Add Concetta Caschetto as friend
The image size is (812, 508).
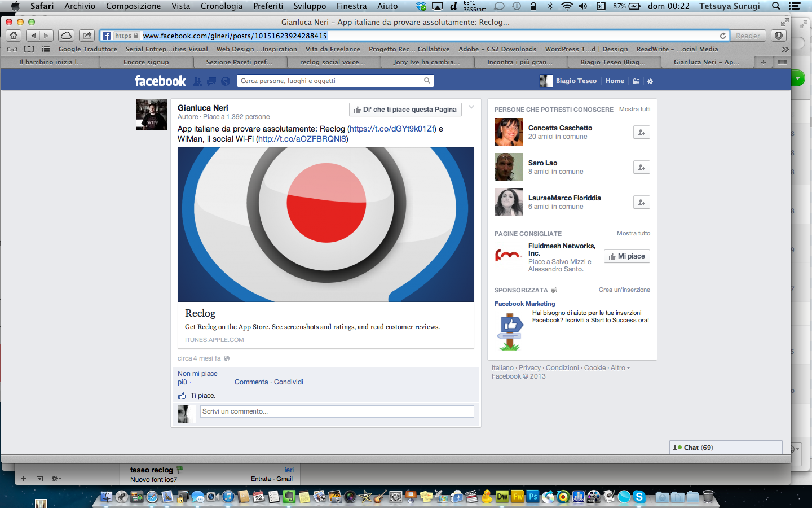tap(642, 132)
